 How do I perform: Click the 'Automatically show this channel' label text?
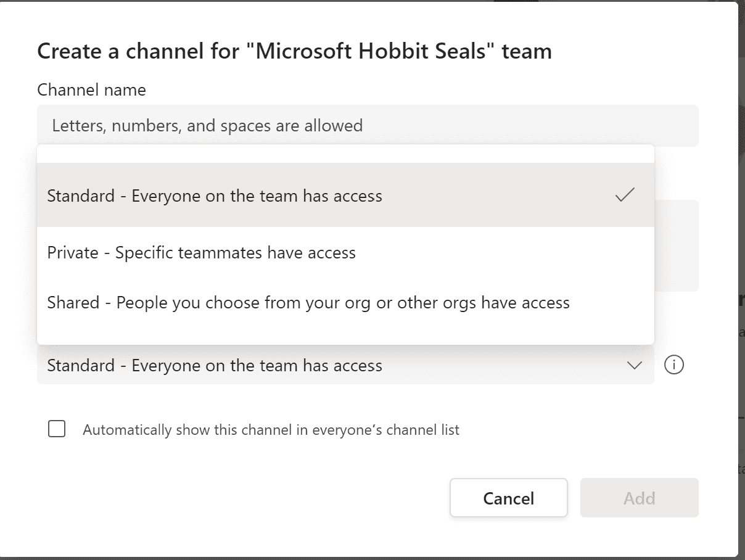point(271,430)
